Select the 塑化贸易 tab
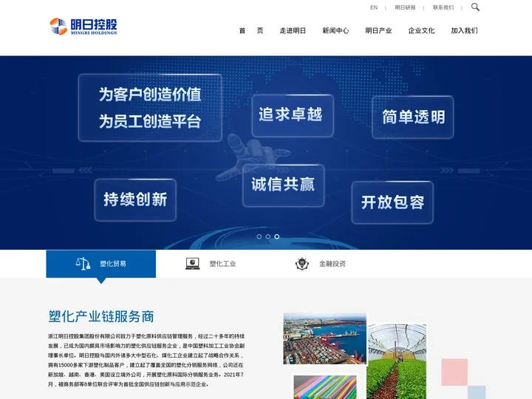The width and height of the screenshot is (532, 399). click(x=100, y=264)
